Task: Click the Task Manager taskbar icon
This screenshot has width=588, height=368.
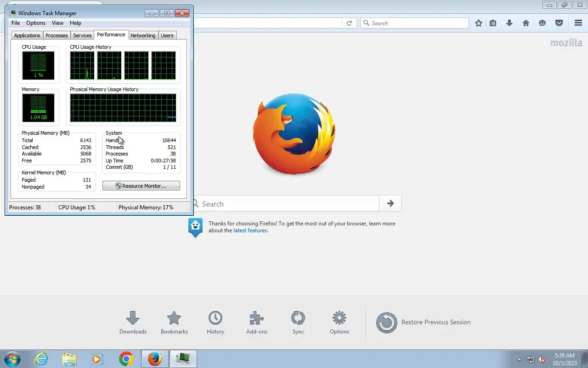Action: coord(183,359)
